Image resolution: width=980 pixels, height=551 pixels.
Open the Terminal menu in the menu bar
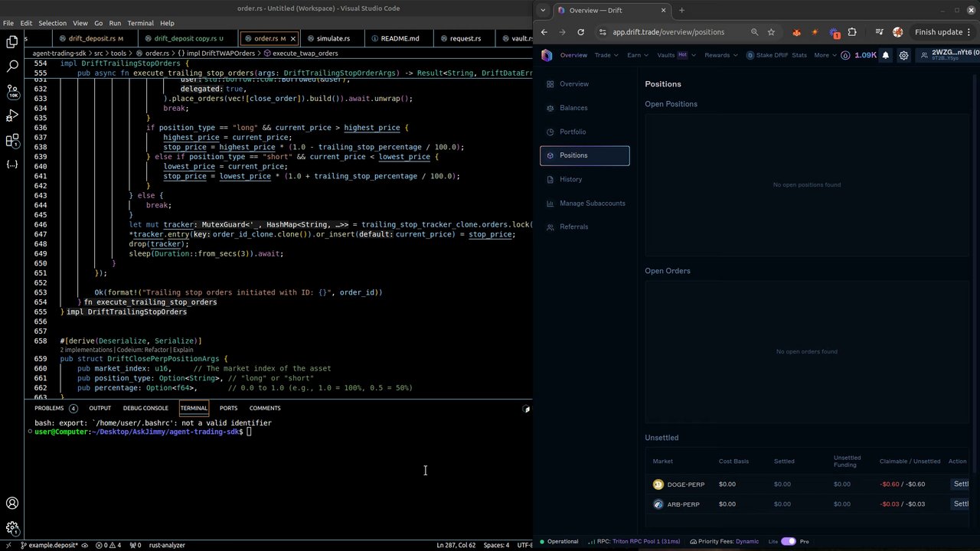tap(140, 23)
